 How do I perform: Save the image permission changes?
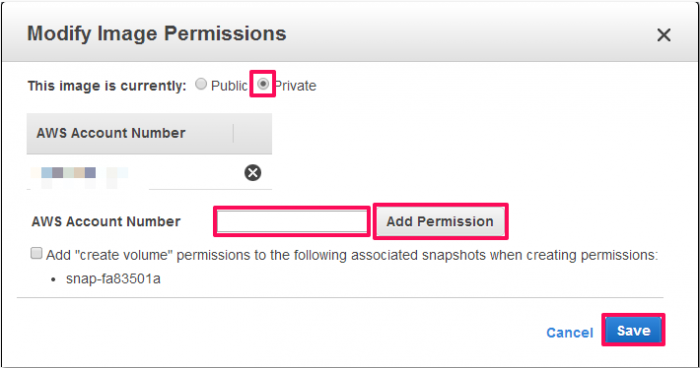click(x=633, y=330)
